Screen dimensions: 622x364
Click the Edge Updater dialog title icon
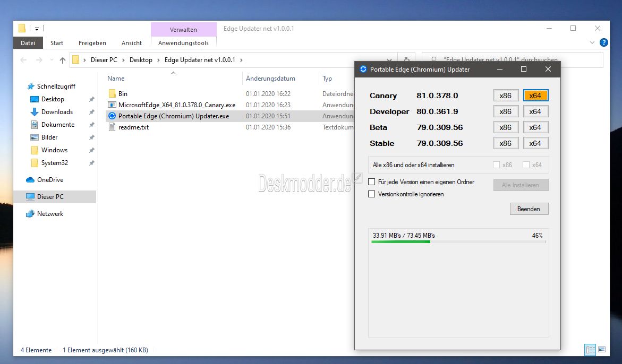point(363,70)
